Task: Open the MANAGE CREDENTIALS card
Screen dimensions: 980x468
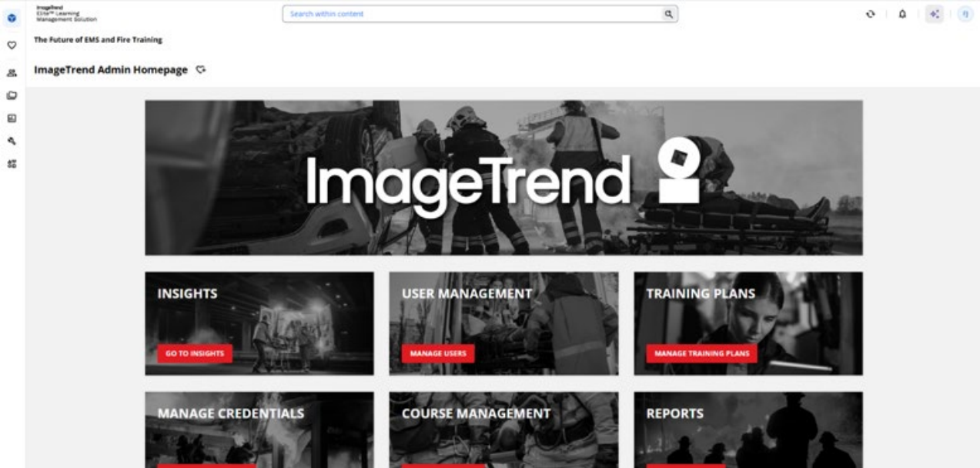Action: (x=259, y=430)
